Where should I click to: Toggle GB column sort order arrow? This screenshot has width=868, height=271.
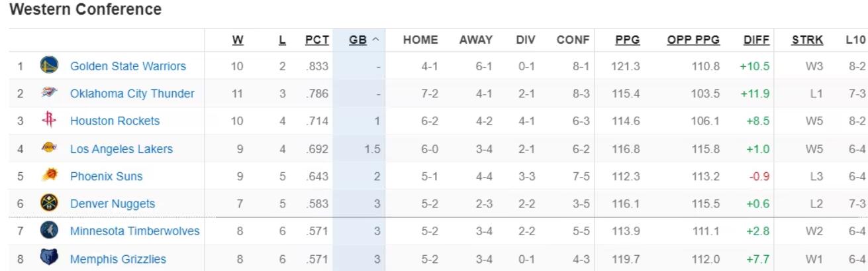(375, 40)
